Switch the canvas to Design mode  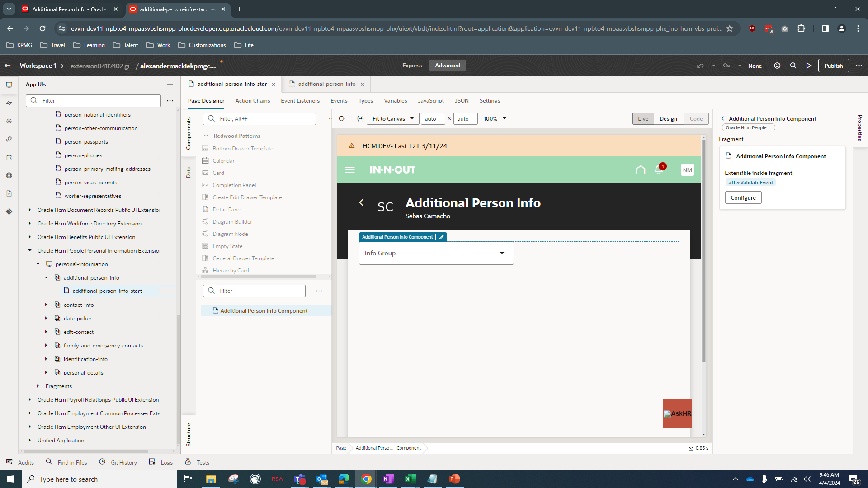[669, 118]
